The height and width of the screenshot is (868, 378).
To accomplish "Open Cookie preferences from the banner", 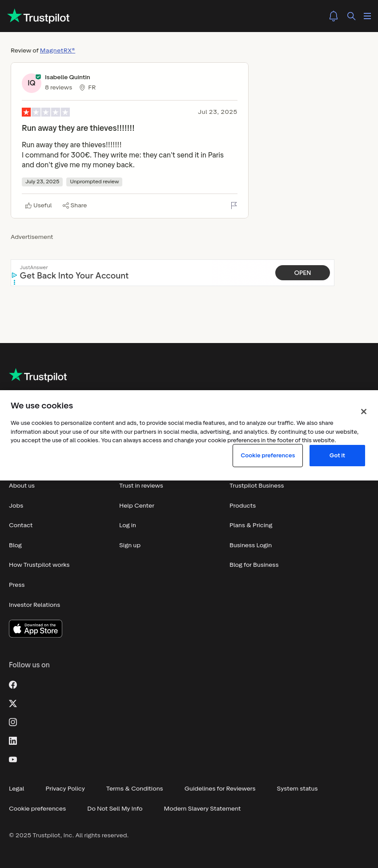I will coord(268,456).
